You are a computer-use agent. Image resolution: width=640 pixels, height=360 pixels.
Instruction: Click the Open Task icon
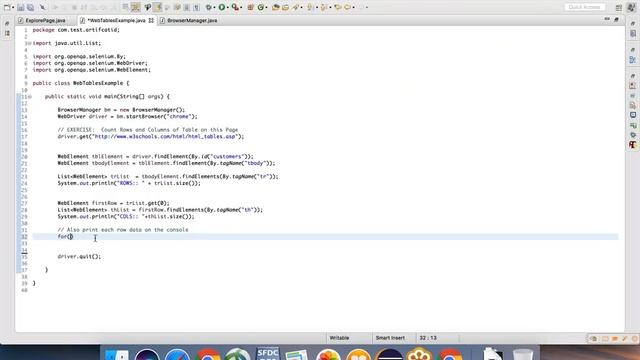[285, 7]
